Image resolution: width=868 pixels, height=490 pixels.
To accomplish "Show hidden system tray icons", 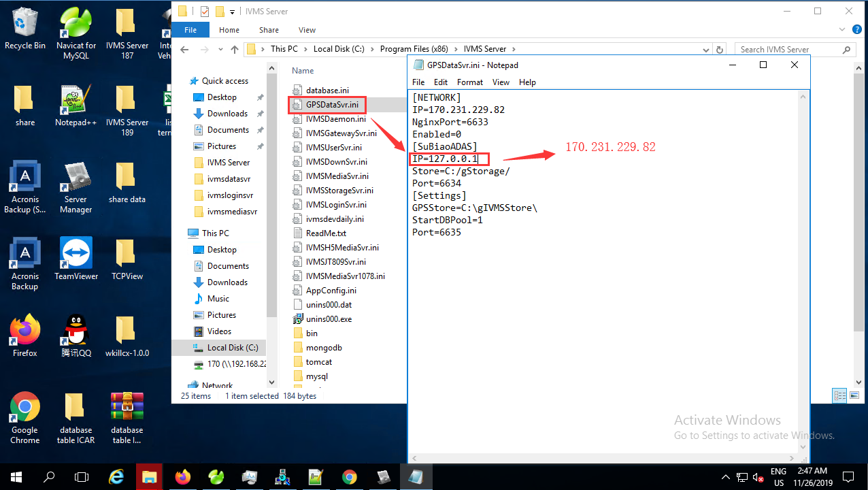I will point(726,477).
